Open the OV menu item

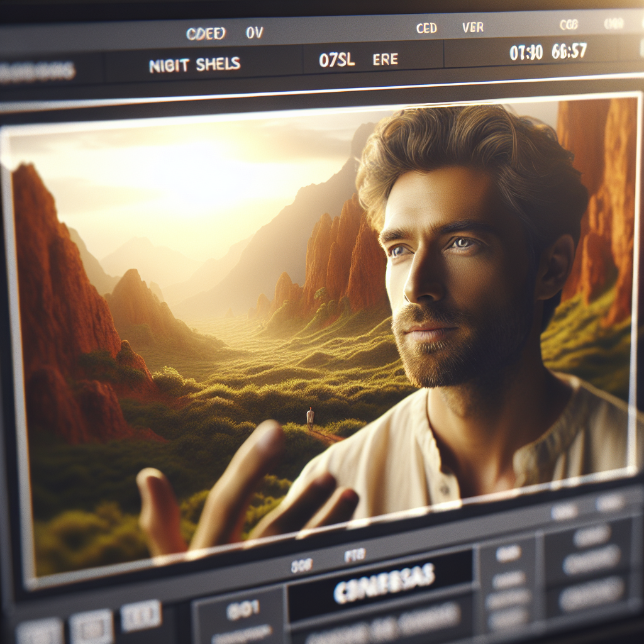click(254, 32)
